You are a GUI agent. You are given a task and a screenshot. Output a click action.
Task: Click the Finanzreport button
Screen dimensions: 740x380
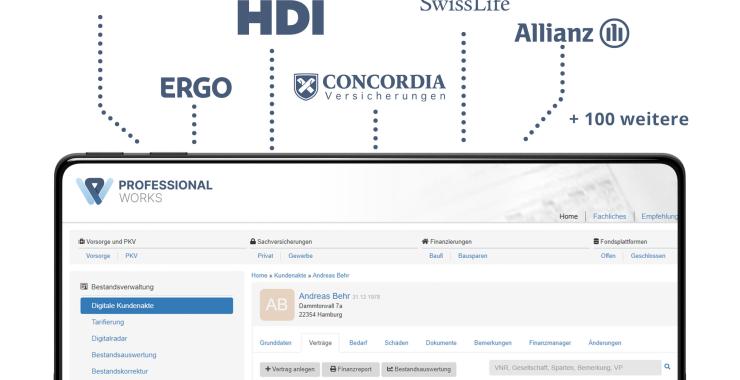click(x=351, y=370)
